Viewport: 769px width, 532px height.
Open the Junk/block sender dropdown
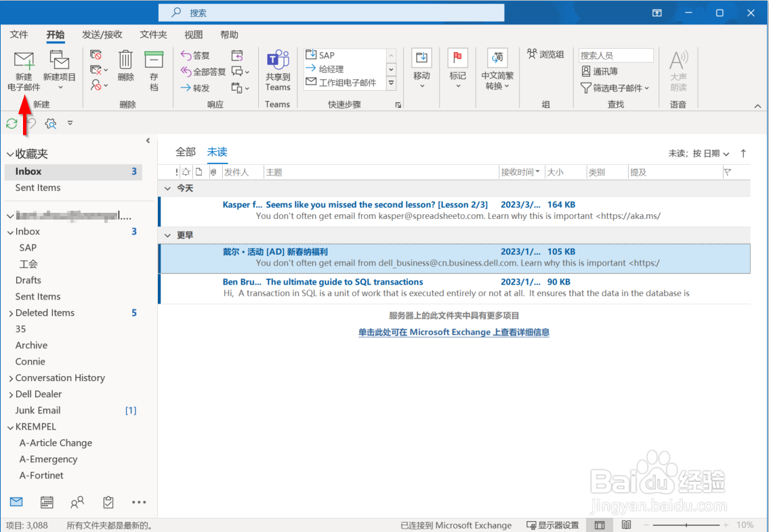click(x=99, y=85)
